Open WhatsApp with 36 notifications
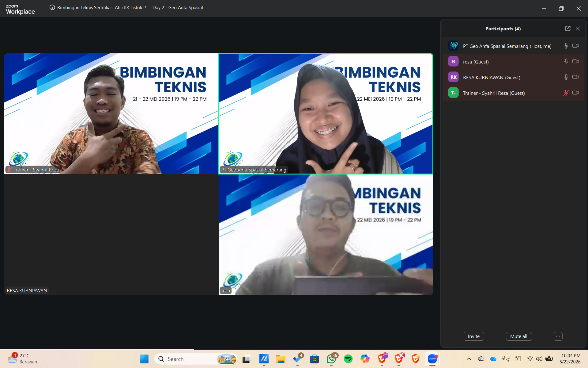588x368 pixels. click(x=331, y=359)
